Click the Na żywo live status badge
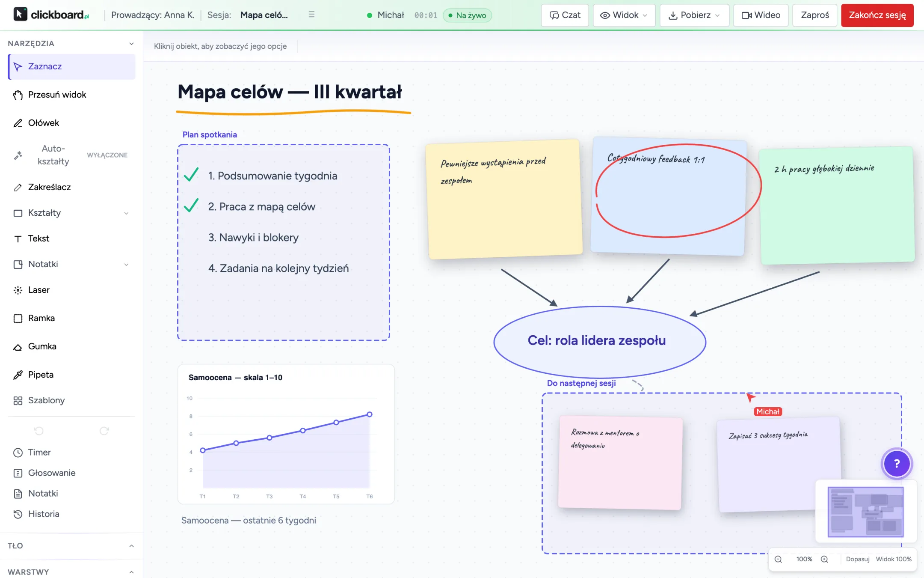This screenshot has height=578, width=924. [467, 15]
